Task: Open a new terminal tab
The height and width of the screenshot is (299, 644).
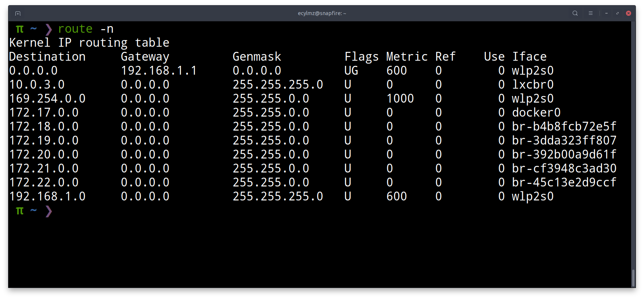Action: pyautogui.click(x=18, y=13)
